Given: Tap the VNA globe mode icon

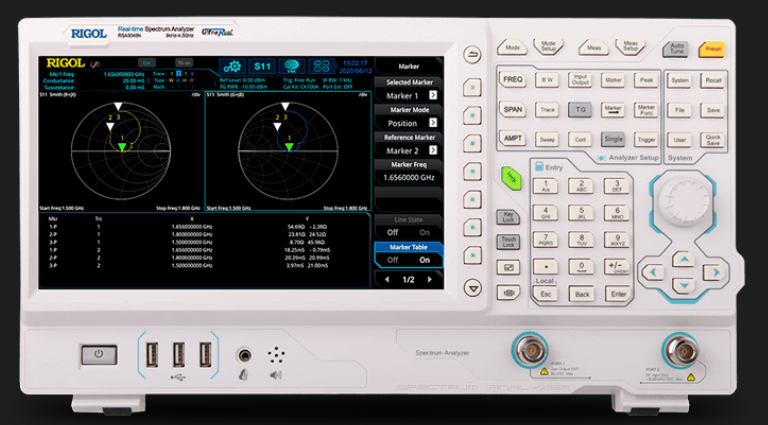Looking at the screenshot, I should [292, 66].
